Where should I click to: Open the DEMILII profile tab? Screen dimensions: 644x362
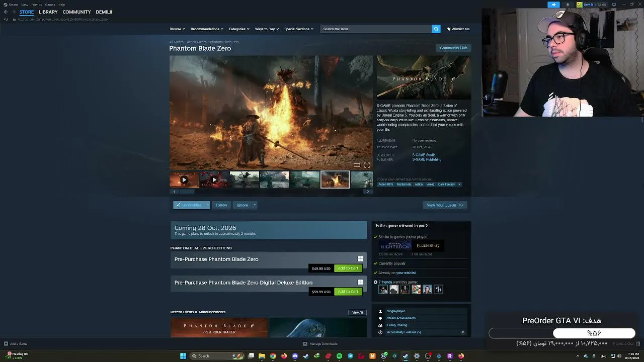point(104,12)
